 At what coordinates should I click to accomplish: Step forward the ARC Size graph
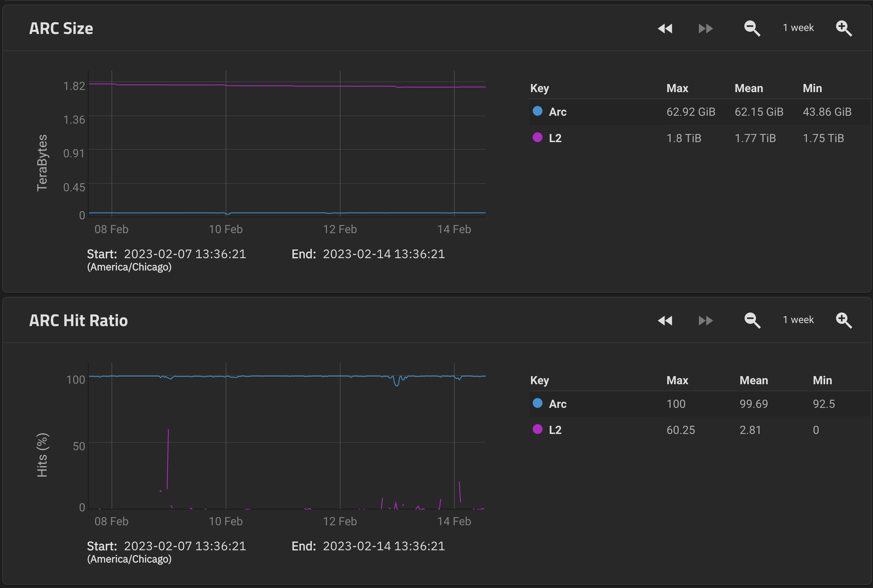click(x=705, y=29)
